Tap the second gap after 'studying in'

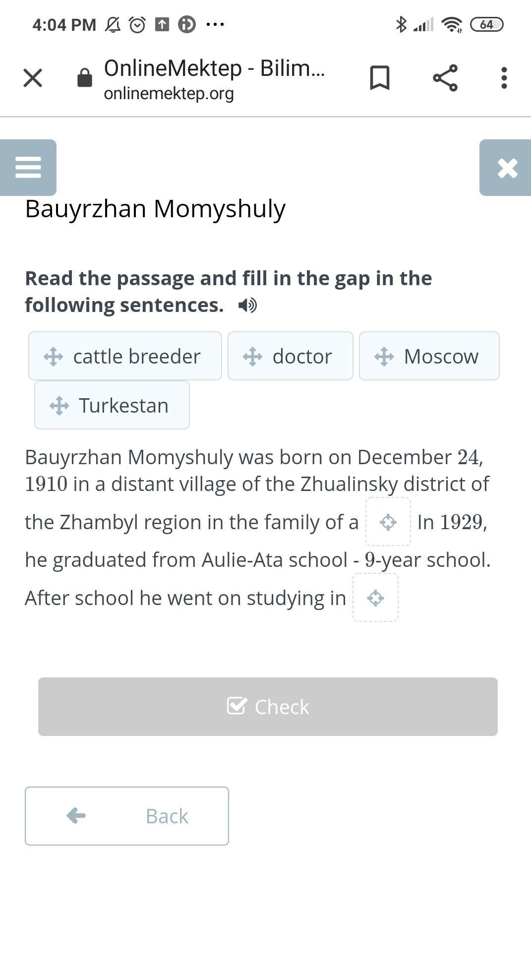click(x=375, y=598)
